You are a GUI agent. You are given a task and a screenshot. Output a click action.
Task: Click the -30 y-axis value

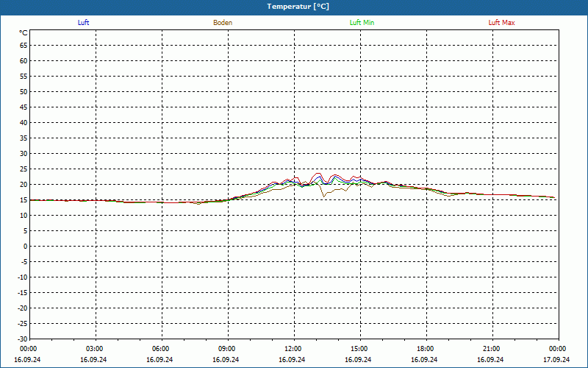click(x=23, y=339)
